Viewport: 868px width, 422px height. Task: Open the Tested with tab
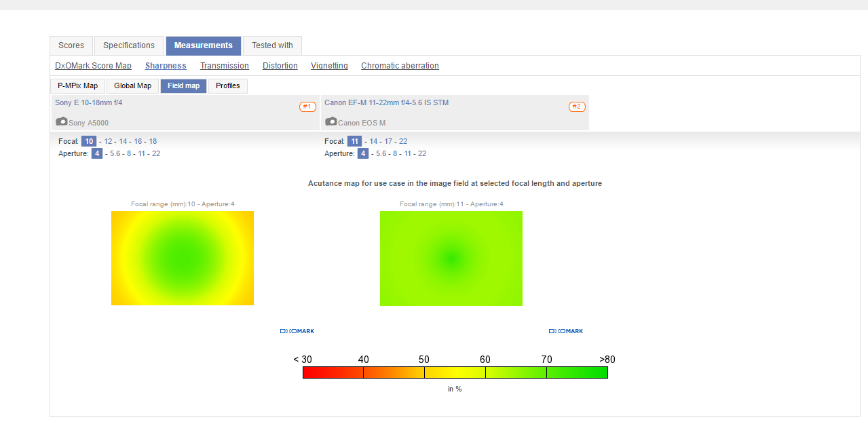pos(272,45)
